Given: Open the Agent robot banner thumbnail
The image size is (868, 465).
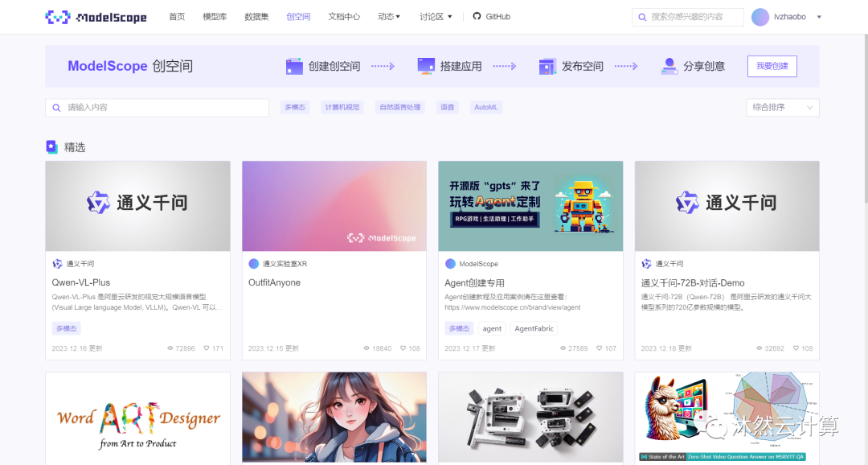Looking at the screenshot, I should point(530,206).
